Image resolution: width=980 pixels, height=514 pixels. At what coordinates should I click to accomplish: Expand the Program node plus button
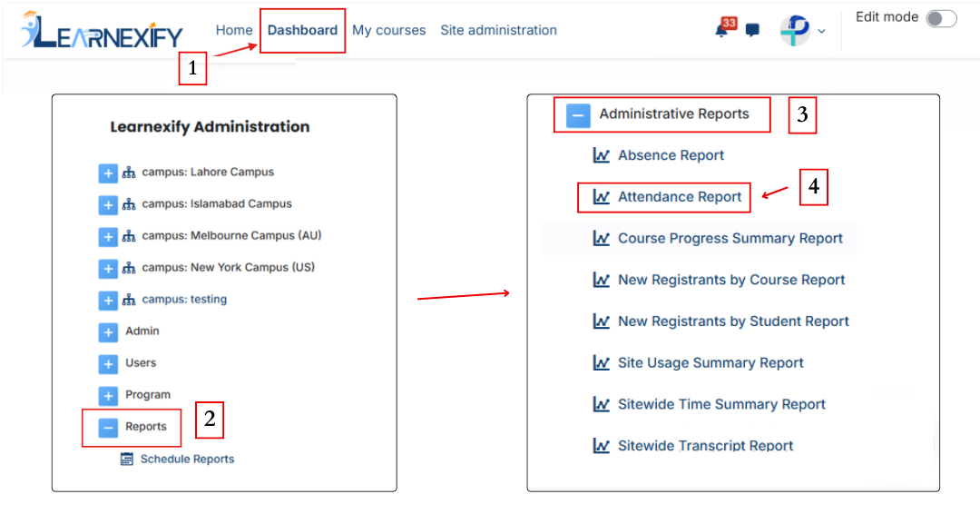(x=108, y=396)
